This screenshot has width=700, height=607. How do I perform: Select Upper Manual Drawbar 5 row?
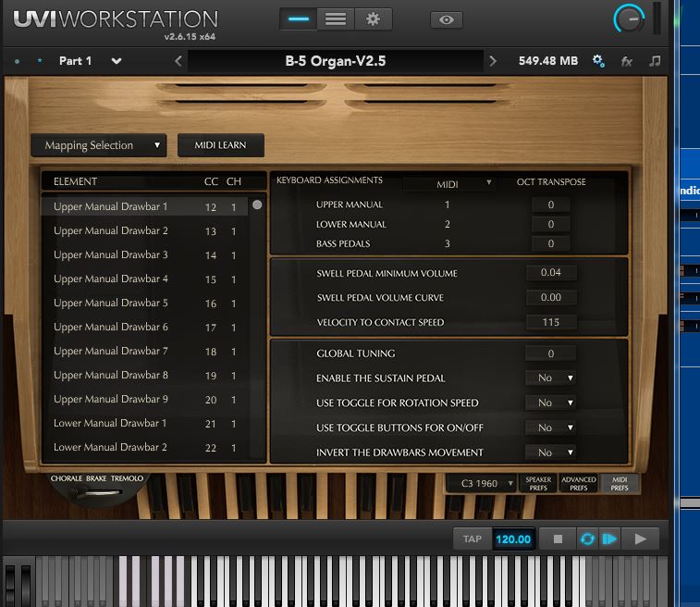[x=144, y=303]
